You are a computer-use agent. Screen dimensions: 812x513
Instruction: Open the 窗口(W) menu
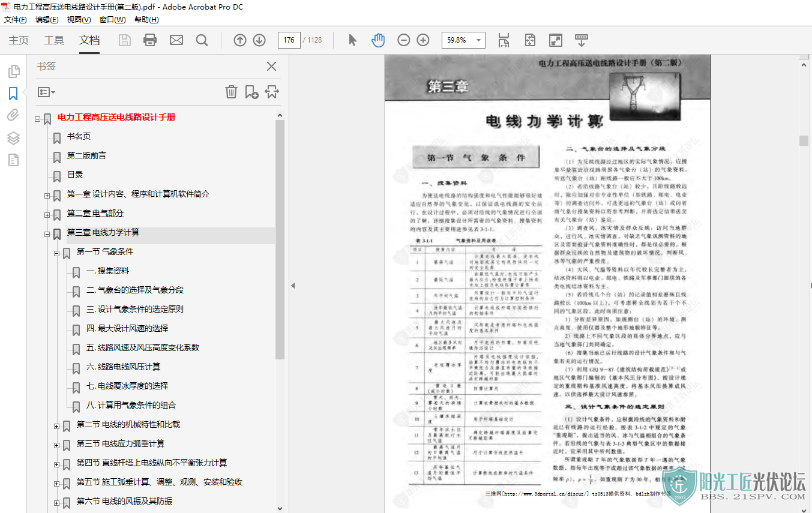pos(112,20)
